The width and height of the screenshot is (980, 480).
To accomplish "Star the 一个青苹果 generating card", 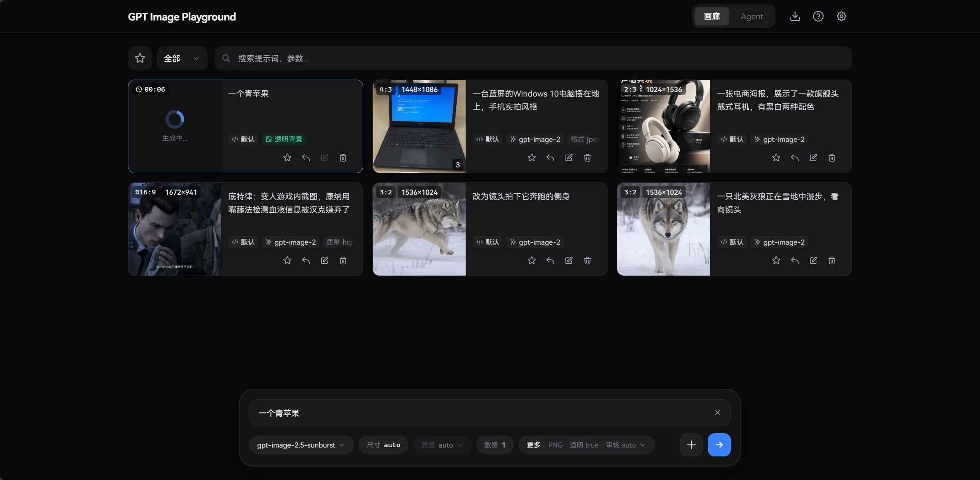I will pyautogui.click(x=287, y=158).
